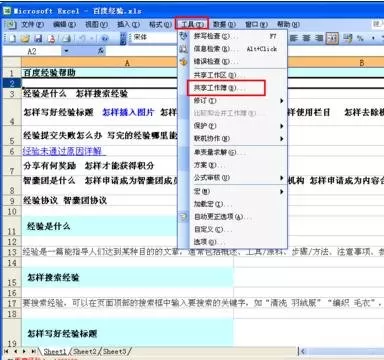Image resolution: width=384 pixels, height=360 pixels.
Task: Expand the 保护 submenu
Action: [x=282, y=126]
